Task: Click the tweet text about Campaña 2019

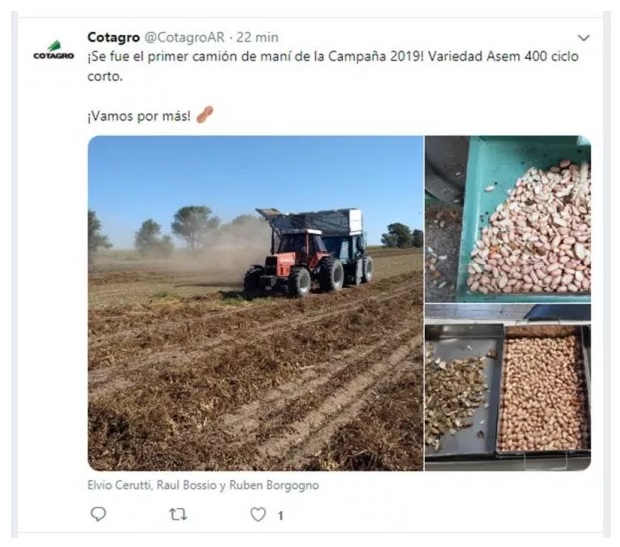Action: tap(333, 66)
